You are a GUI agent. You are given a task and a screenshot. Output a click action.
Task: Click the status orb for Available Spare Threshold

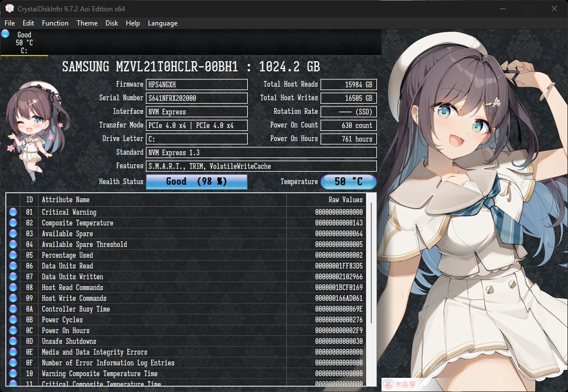[x=13, y=244]
